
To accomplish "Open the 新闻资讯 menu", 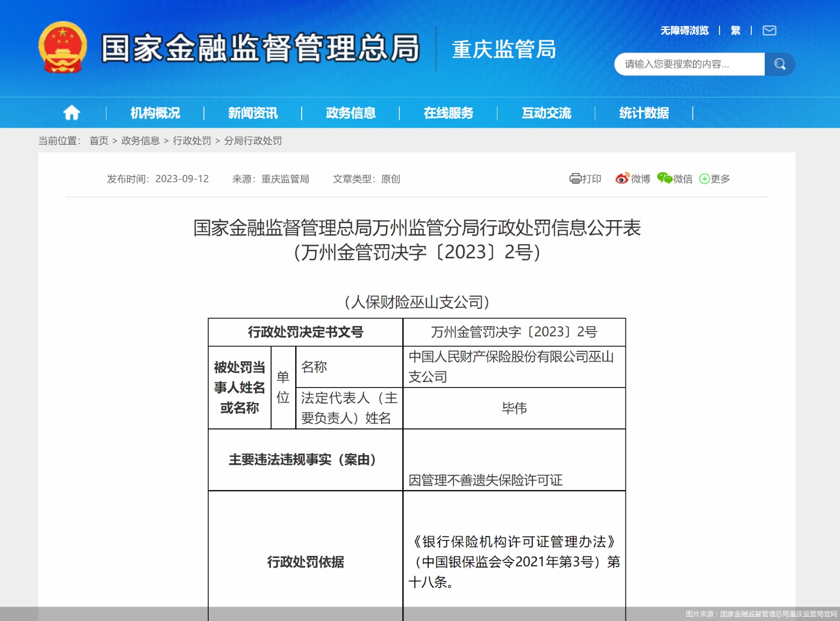I will click(x=253, y=113).
